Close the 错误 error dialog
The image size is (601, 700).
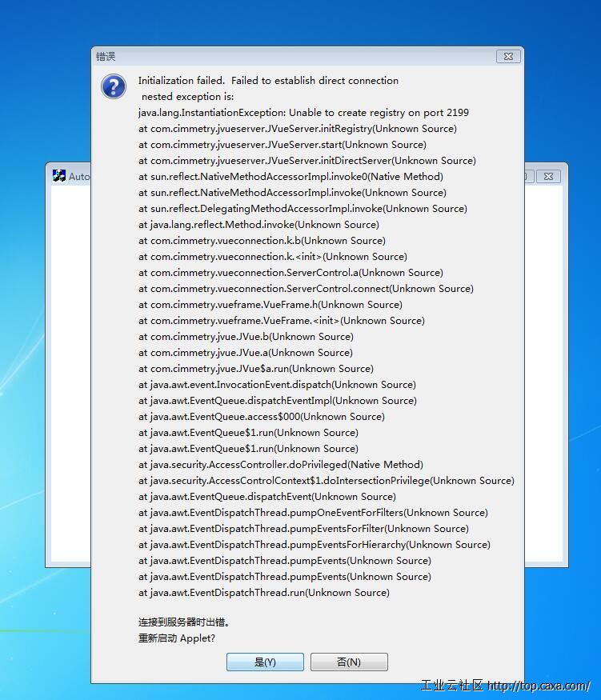coord(508,56)
